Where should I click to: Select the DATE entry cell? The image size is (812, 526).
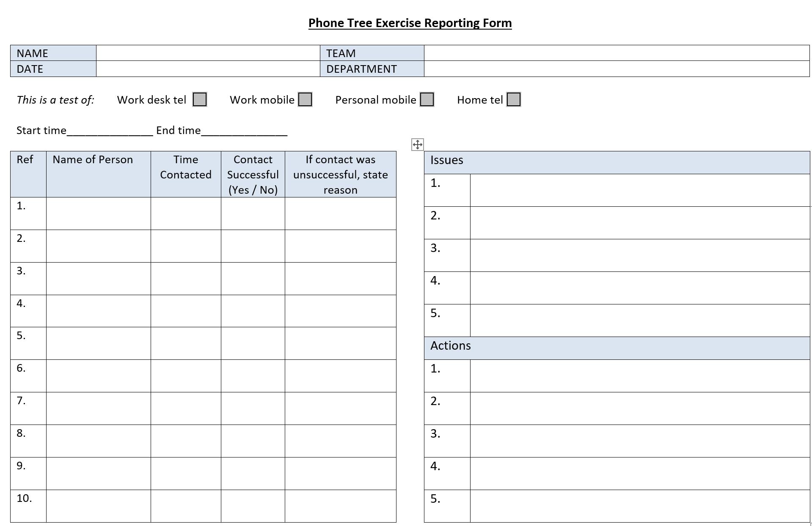[x=208, y=69]
